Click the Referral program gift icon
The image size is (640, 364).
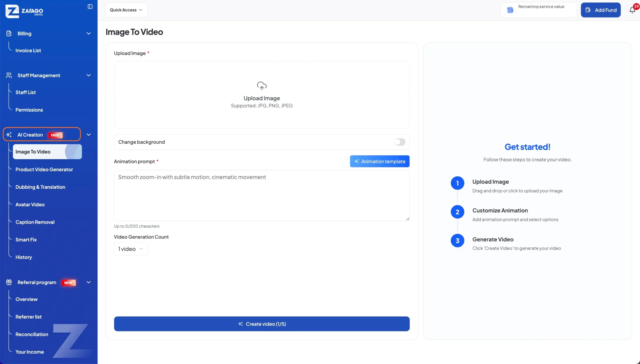9,282
